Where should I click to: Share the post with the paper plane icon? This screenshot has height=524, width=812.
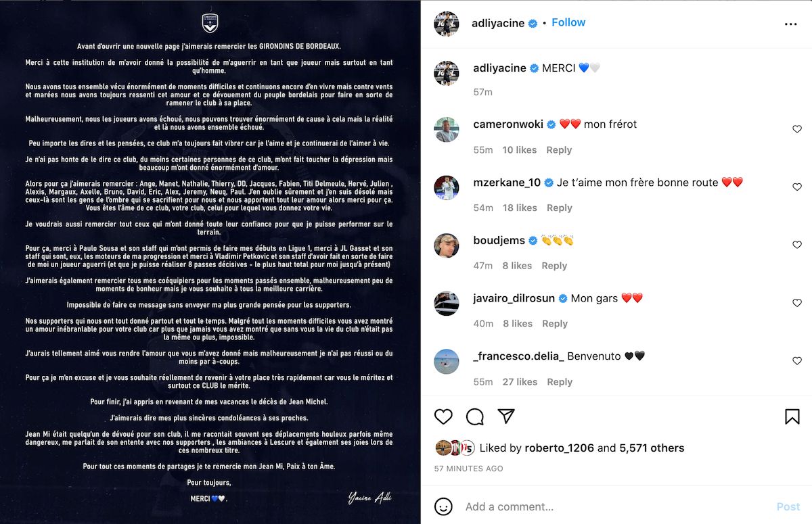point(506,416)
